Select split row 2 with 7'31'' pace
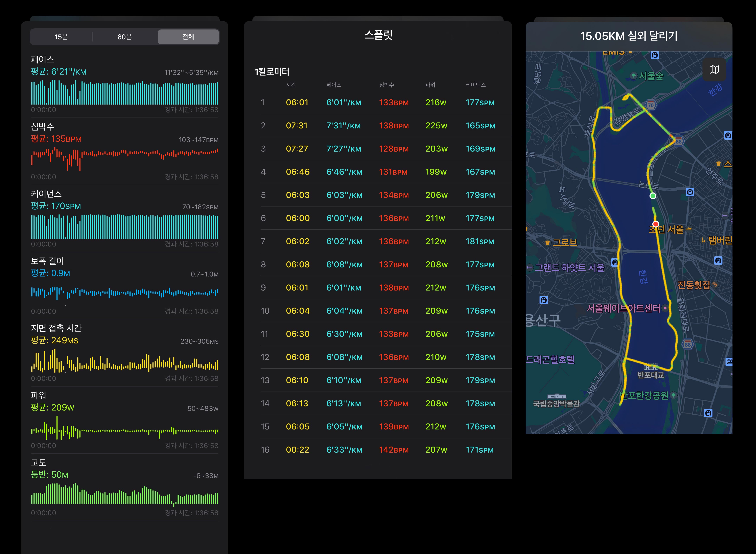 tap(386, 125)
